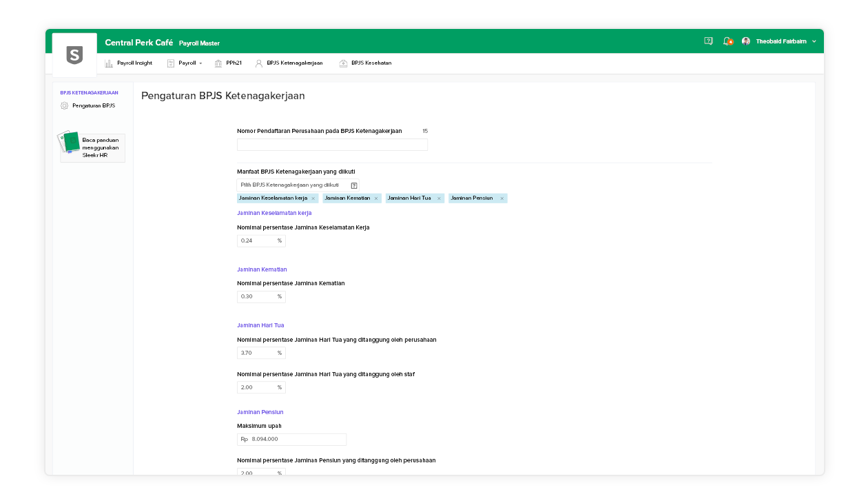Open notifications with the bell icon
The height and width of the screenshot is (503, 868).
(x=727, y=41)
